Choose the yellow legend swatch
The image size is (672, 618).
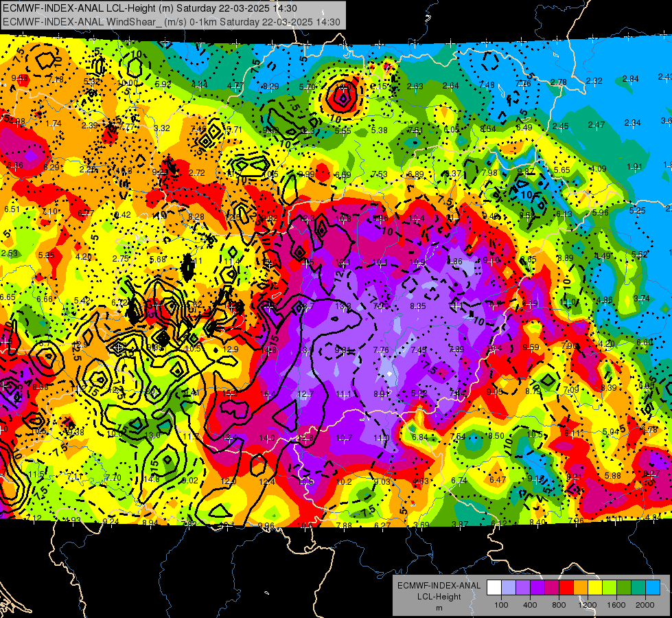pyautogui.click(x=595, y=588)
